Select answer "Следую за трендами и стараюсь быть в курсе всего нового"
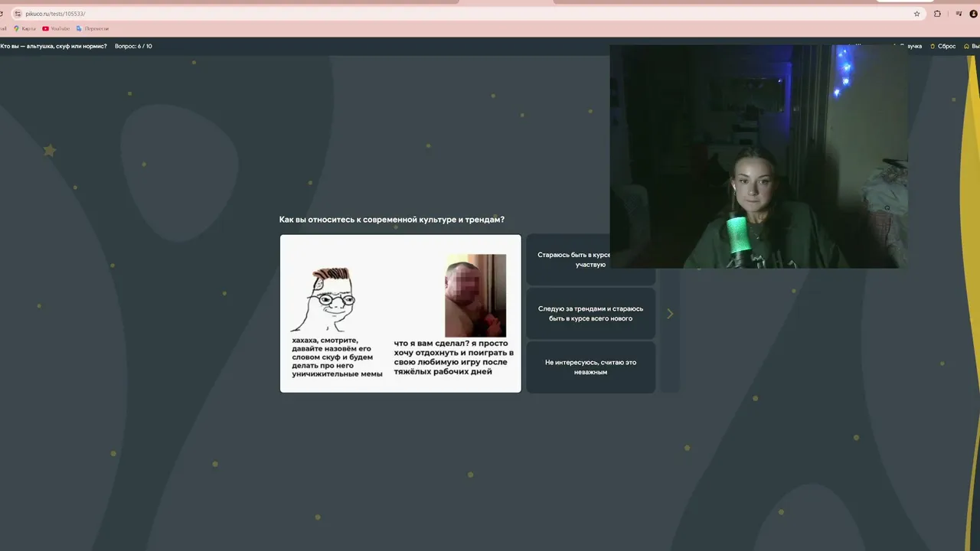Screen dimensions: 980x551 (x=590, y=314)
